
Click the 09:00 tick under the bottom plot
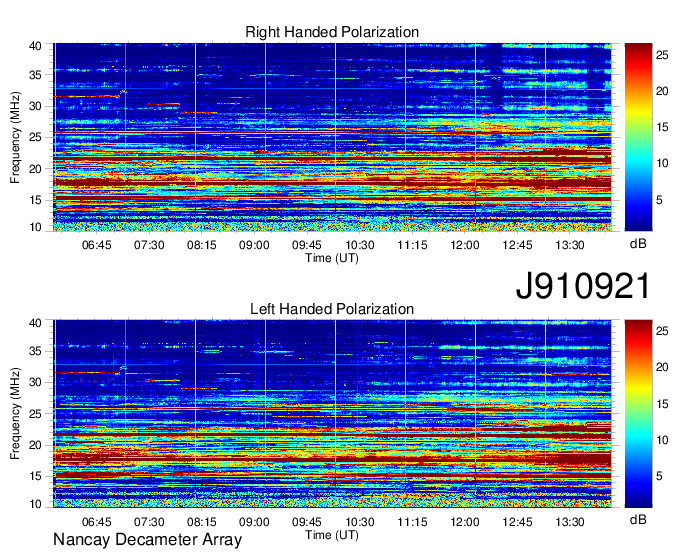click(x=254, y=522)
